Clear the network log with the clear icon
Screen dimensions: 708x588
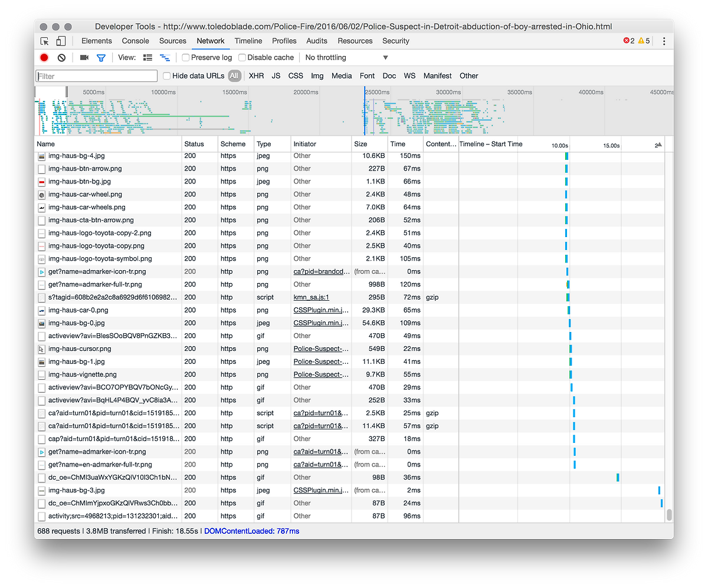click(x=61, y=58)
